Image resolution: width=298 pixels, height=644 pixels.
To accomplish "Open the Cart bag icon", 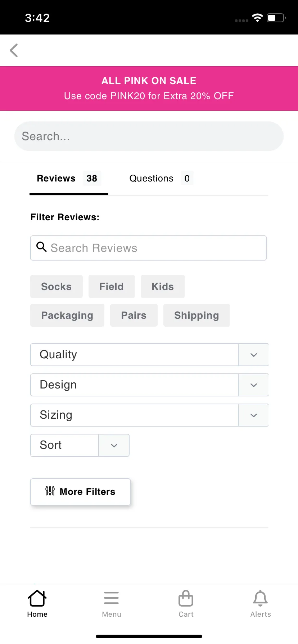I will (x=186, y=598).
